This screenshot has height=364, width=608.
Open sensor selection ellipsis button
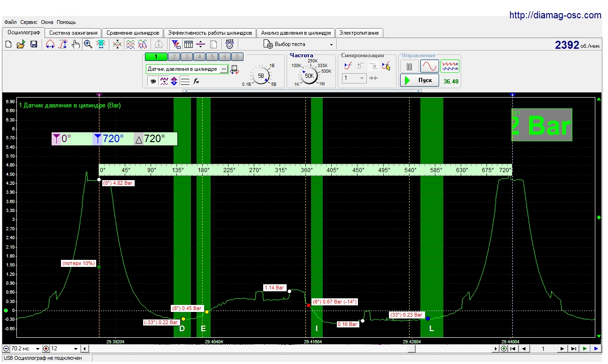(x=224, y=69)
